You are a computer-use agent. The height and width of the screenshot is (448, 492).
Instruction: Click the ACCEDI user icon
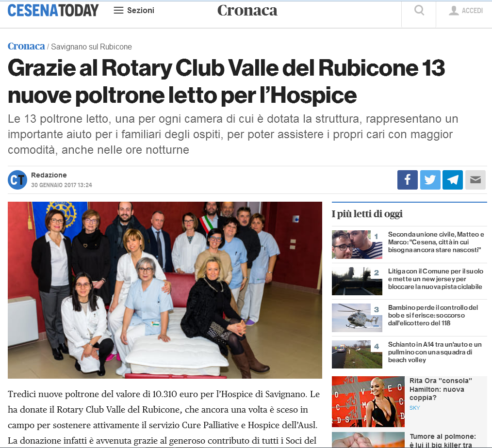click(453, 11)
